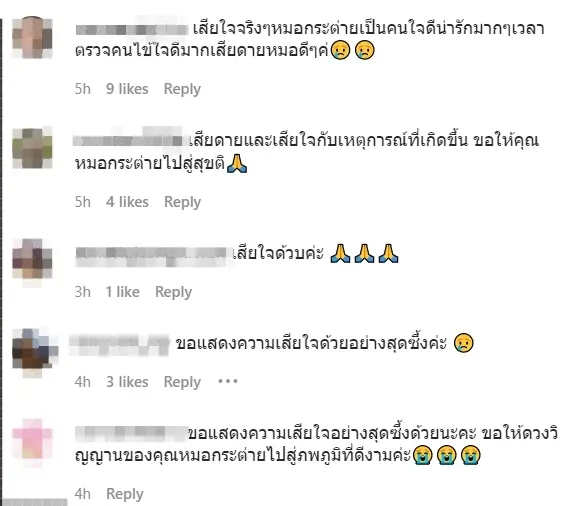Viewport: 583px width, 506px height.
Task: Click the 5h timestamp on the first comment
Action: (83, 89)
